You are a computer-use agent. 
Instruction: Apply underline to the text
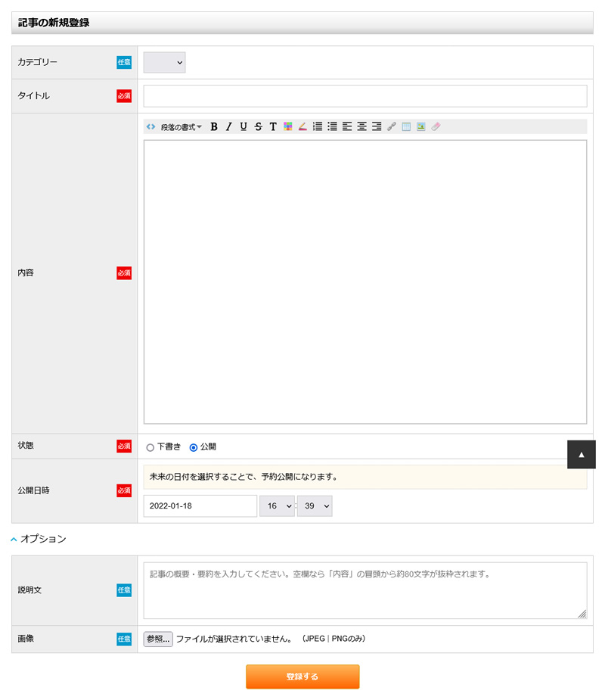(x=243, y=126)
